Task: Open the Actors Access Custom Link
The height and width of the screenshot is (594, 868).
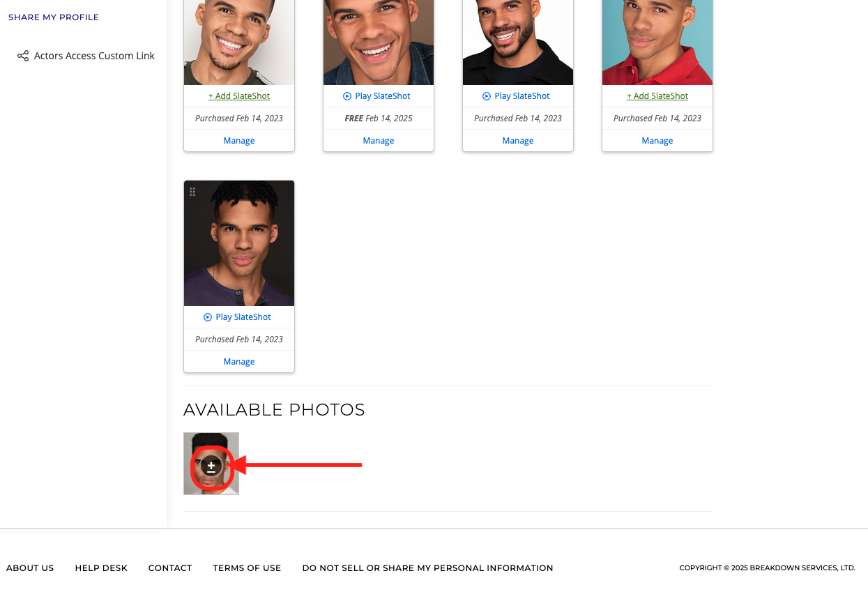Action: pos(94,56)
